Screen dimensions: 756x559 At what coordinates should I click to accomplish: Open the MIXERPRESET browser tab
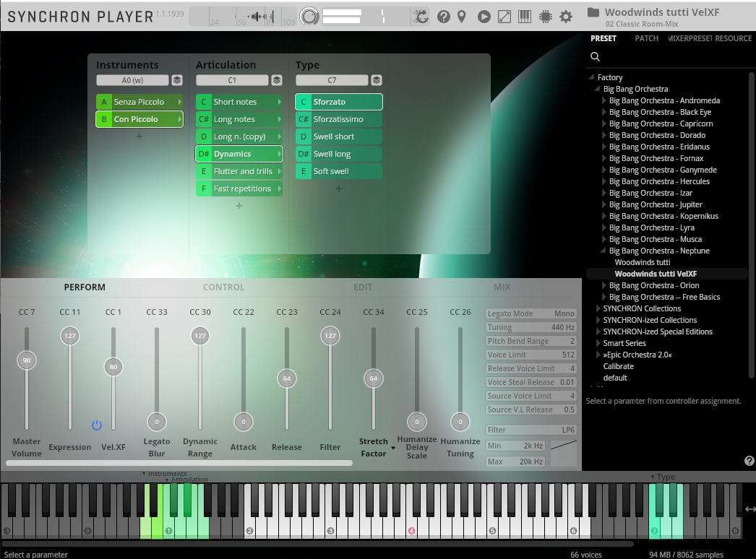[x=690, y=38]
